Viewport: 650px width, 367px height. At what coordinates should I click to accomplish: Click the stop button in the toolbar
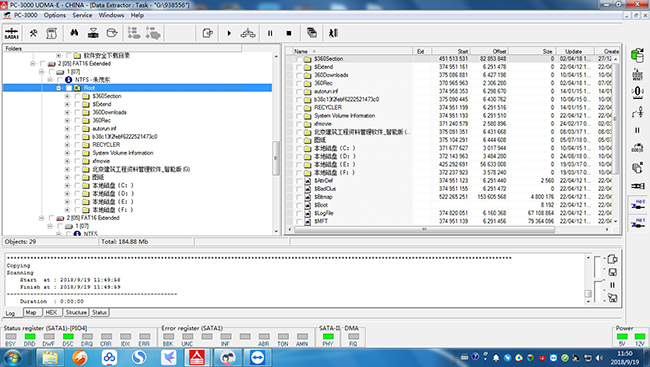coord(289,33)
